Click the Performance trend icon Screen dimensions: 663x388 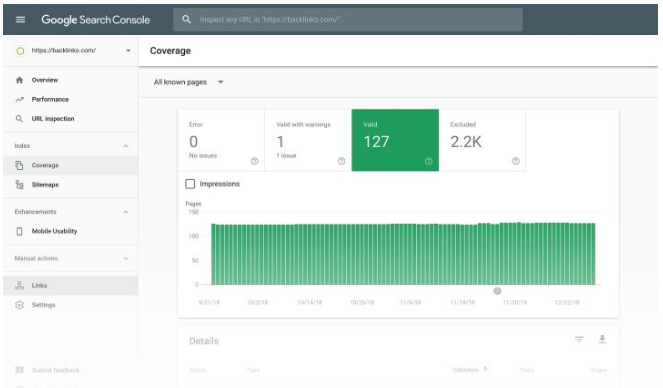pyautogui.click(x=19, y=99)
